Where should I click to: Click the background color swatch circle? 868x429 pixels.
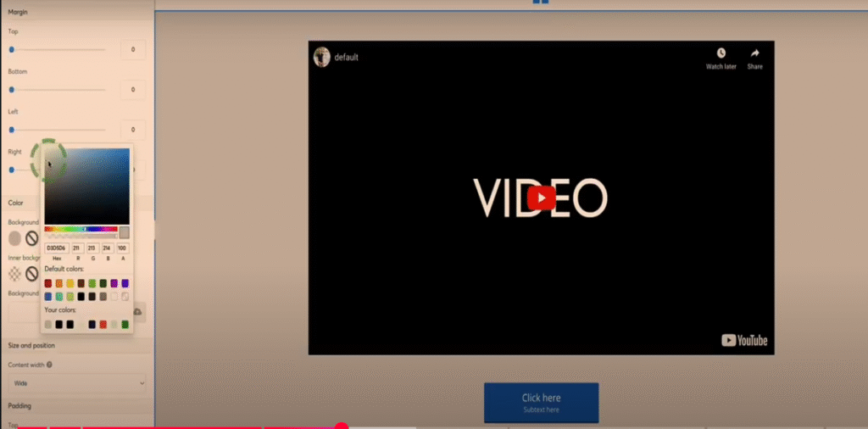pos(15,238)
